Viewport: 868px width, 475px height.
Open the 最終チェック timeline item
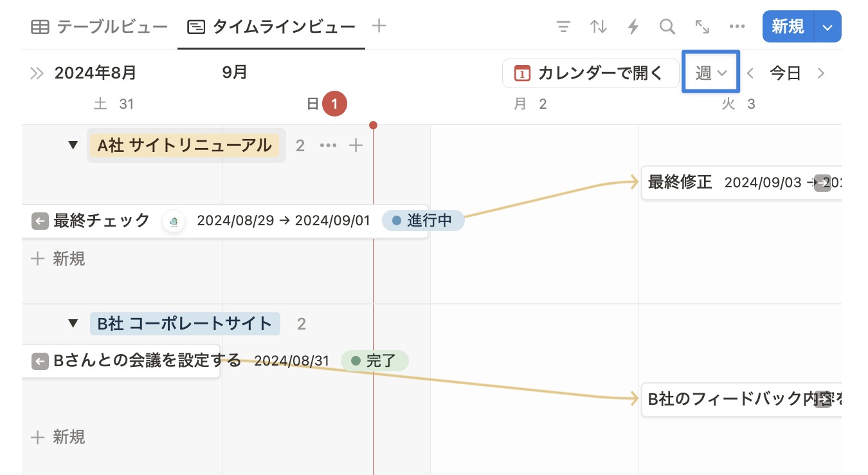coord(225,221)
